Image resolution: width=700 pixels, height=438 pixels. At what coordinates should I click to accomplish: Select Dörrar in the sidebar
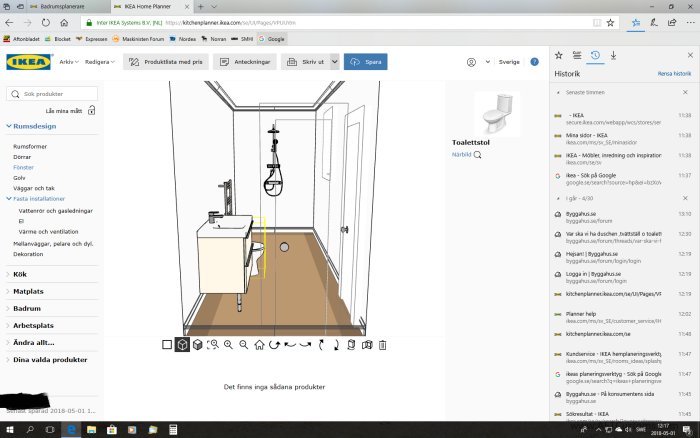coord(22,157)
